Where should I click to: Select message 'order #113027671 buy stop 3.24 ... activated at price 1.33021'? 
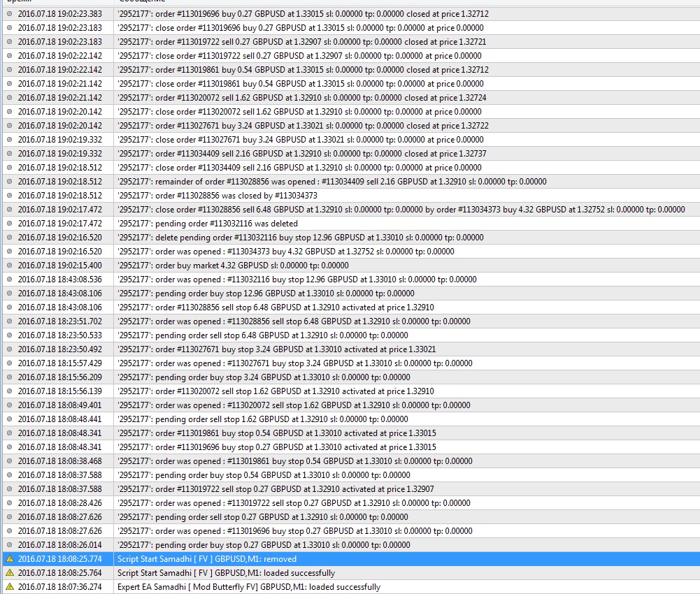tap(276, 349)
